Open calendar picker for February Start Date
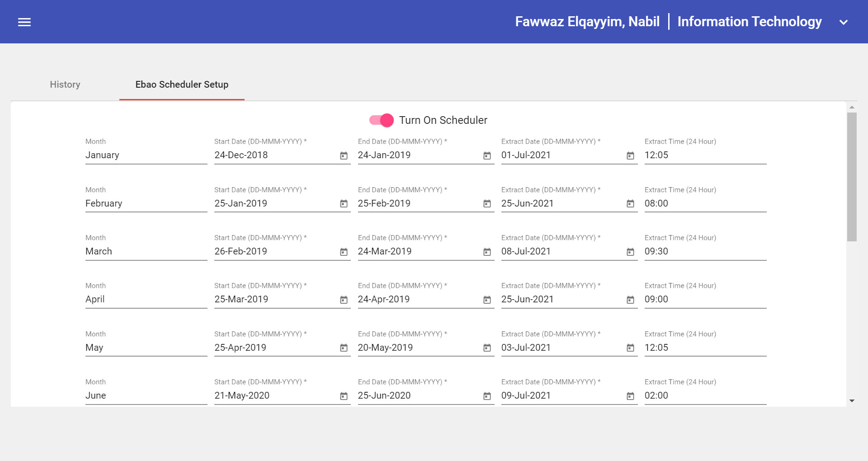The image size is (868, 461). pos(344,203)
